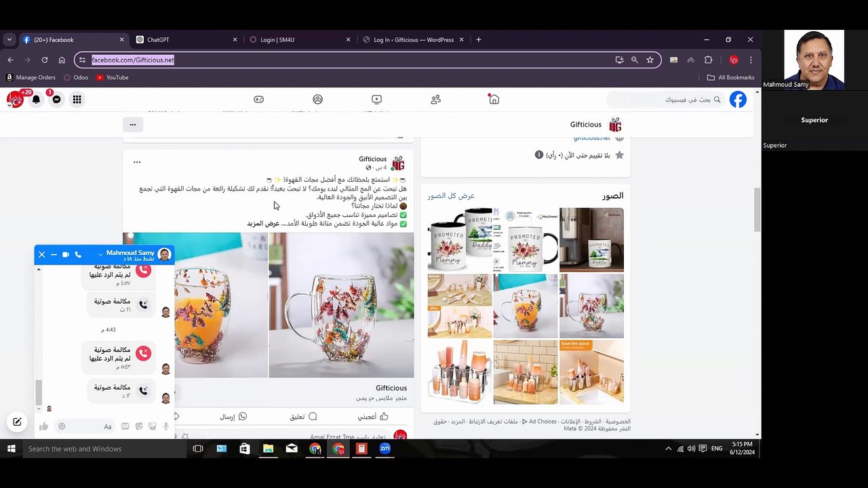The height and width of the screenshot is (488, 868).
Task: Open Manage Orders bookmark
Action: (31, 77)
